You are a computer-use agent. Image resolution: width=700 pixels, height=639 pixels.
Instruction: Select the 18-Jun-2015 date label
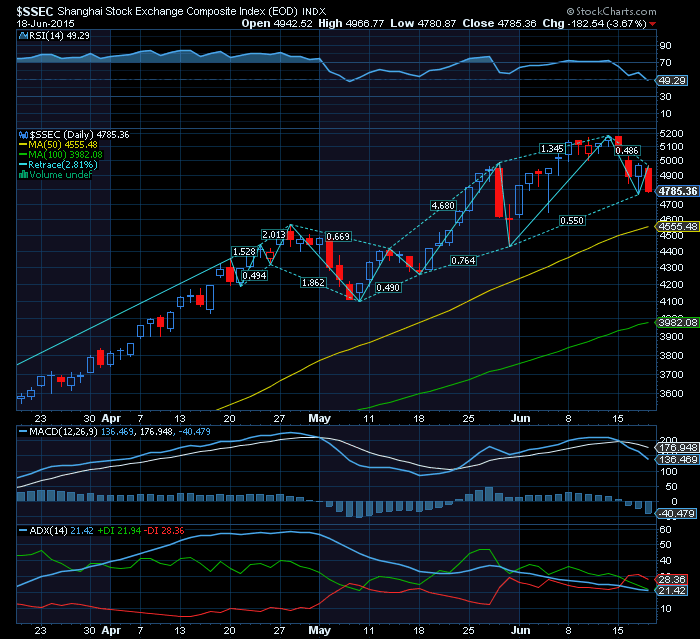click(46, 24)
